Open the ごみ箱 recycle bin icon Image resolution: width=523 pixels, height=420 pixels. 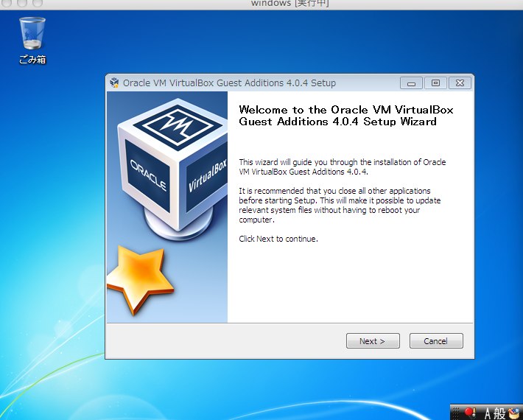coord(32,41)
